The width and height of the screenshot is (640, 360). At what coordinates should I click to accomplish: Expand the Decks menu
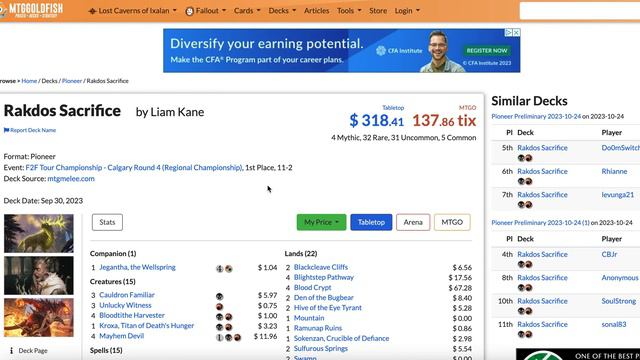(x=282, y=11)
